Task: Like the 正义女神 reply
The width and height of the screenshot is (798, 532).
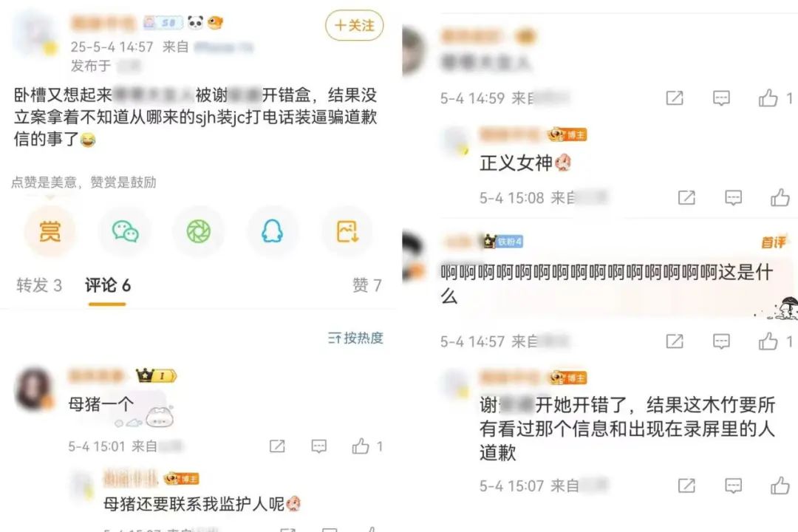Action: point(780,197)
